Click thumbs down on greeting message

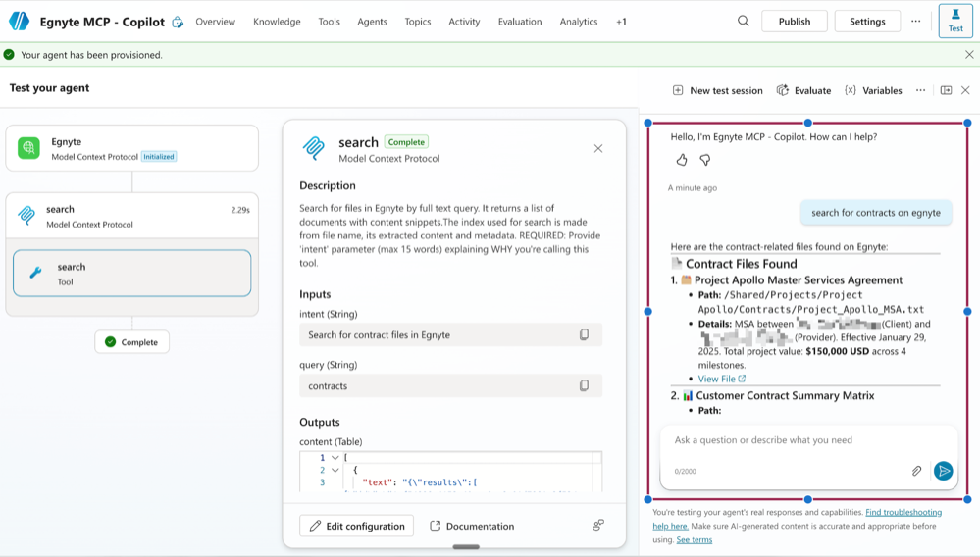coord(704,160)
